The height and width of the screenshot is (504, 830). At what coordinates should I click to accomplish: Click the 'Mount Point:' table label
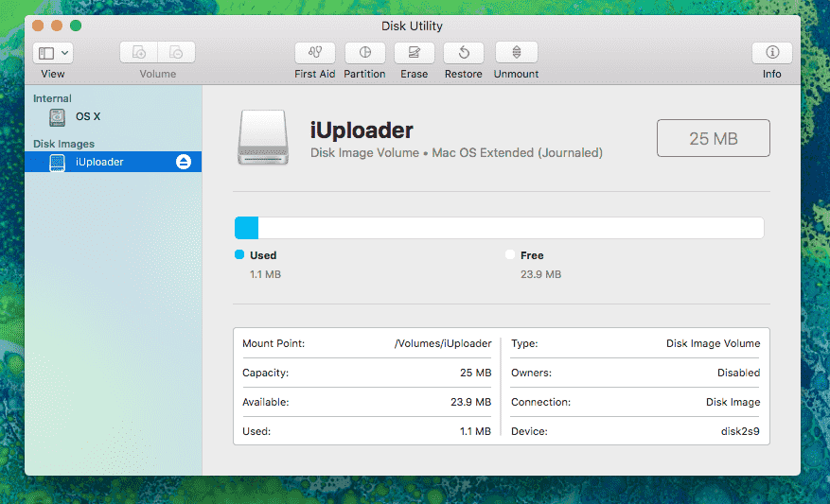point(274,344)
